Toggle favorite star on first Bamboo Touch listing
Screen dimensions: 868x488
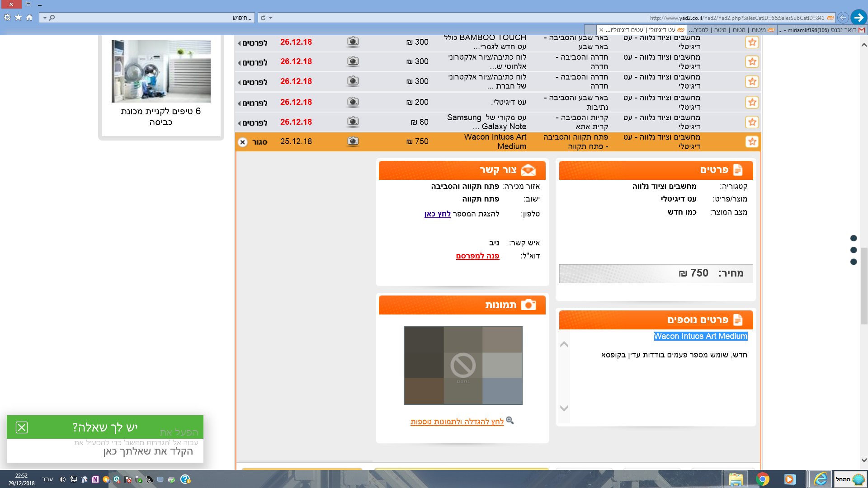(752, 42)
